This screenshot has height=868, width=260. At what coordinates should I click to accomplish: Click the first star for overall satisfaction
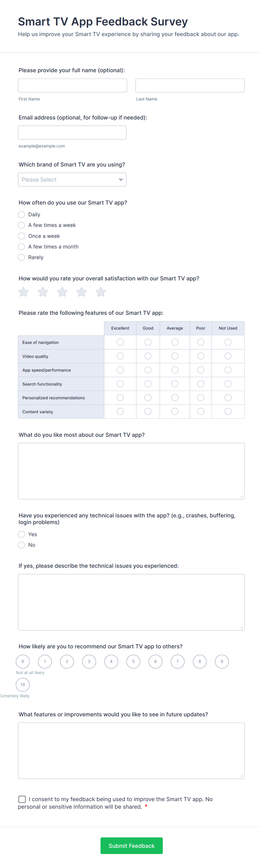point(23,292)
